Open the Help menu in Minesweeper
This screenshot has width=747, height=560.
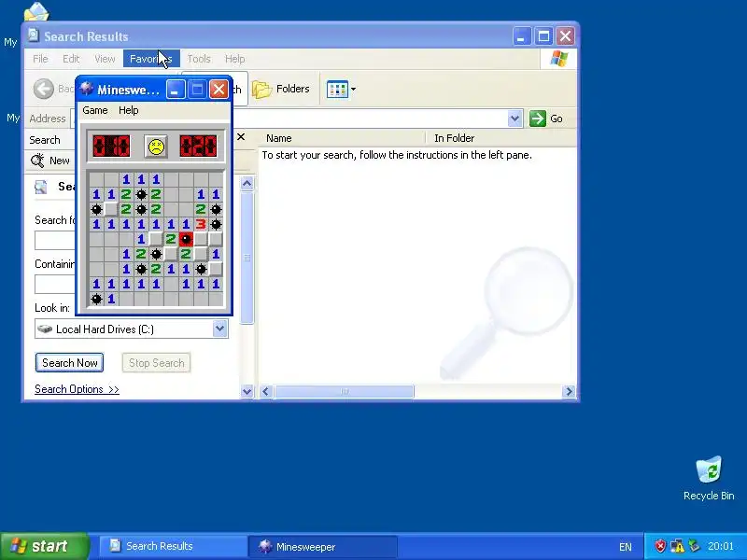[x=129, y=110]
